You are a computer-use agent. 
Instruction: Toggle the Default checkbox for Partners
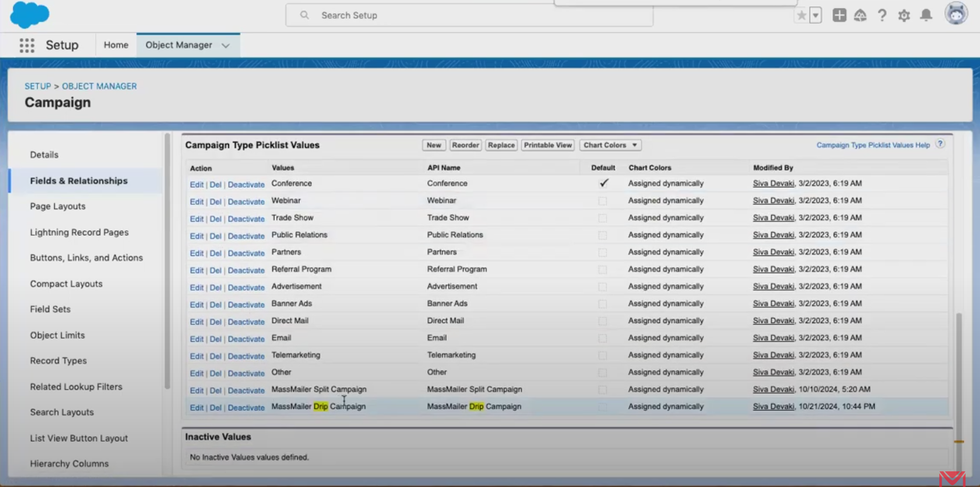tap(603, 252)
